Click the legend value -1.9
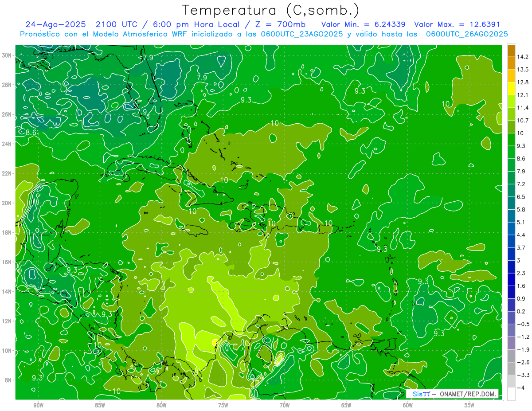Image resolution: width=532 pixels, height=411 pixels. point(523,349)
